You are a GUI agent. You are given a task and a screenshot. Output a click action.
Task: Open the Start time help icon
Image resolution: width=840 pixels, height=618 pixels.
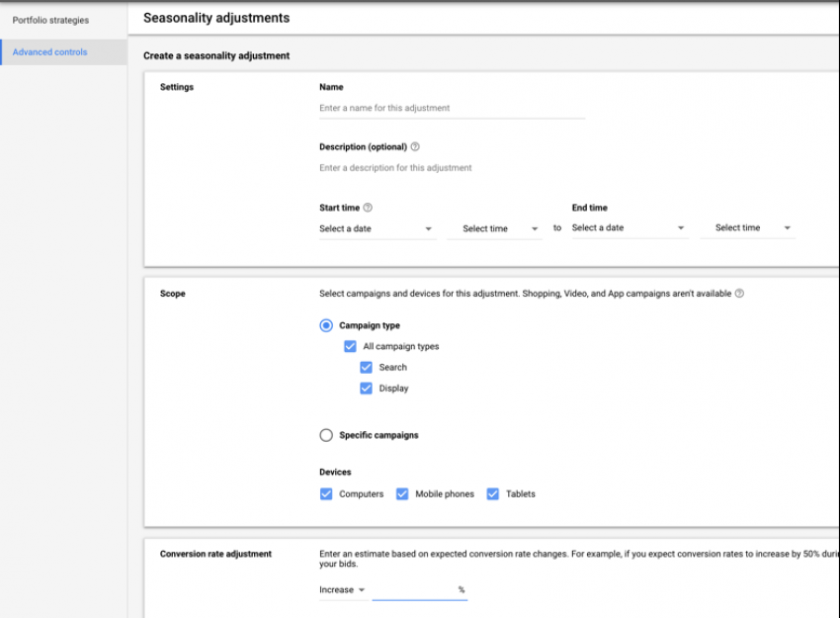coord(368,208)
